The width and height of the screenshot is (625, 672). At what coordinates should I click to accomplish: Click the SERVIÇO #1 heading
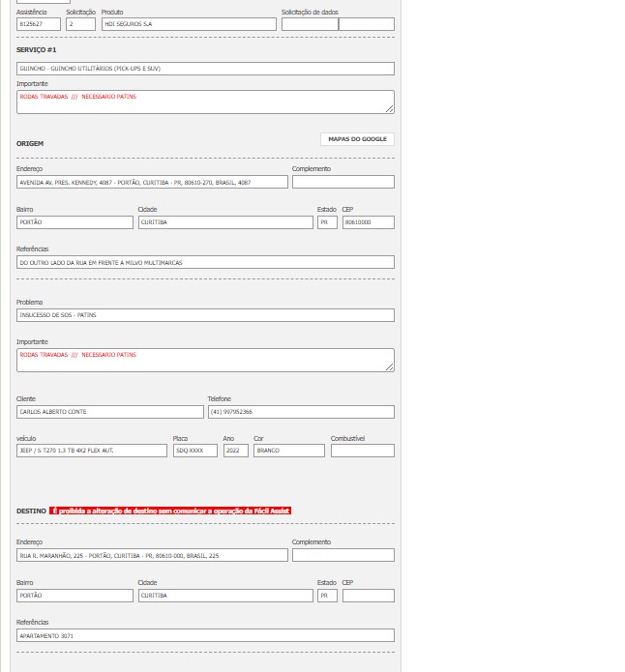pos(36,49)
